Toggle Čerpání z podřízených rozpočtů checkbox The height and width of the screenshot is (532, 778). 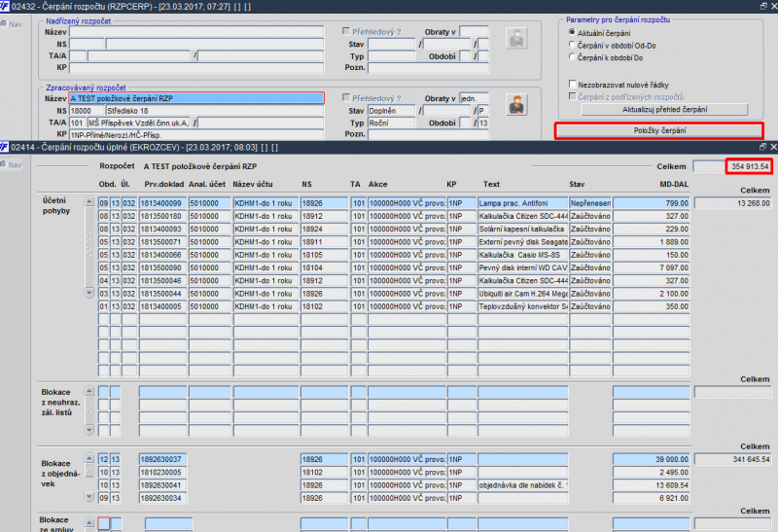click(573, 96)
